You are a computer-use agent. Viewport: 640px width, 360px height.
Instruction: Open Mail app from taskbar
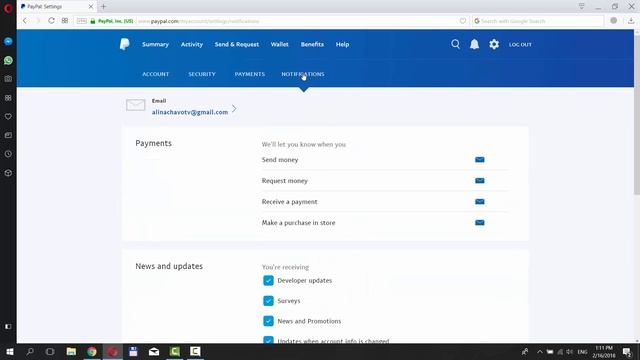click(154, 352)
